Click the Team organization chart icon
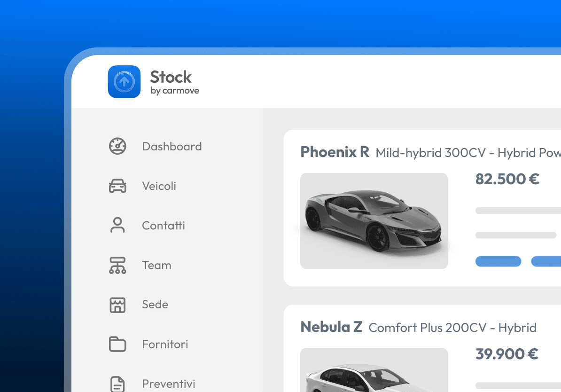 [x=117, y=265]
